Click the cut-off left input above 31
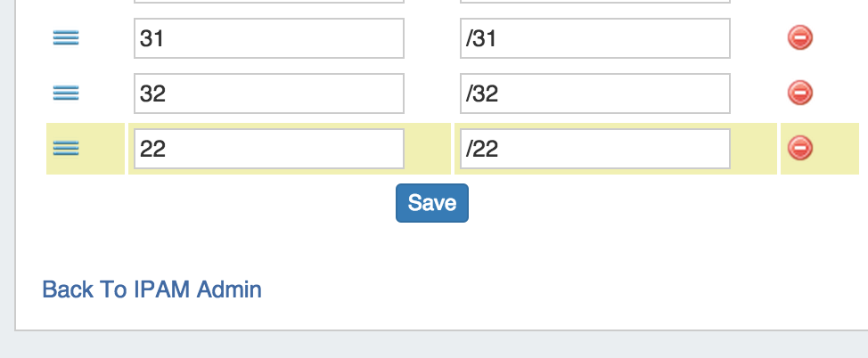 point(268,2)
